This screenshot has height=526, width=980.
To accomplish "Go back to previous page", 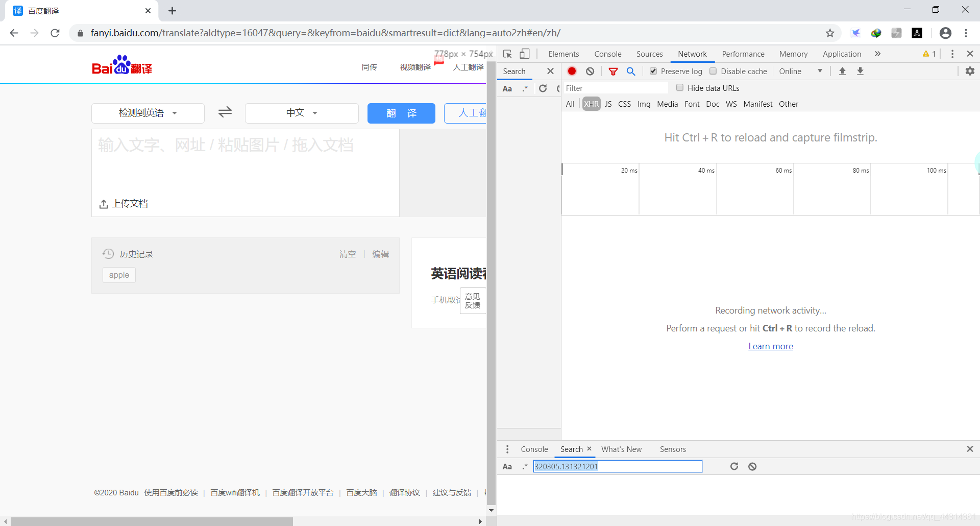I will [14, 33].
